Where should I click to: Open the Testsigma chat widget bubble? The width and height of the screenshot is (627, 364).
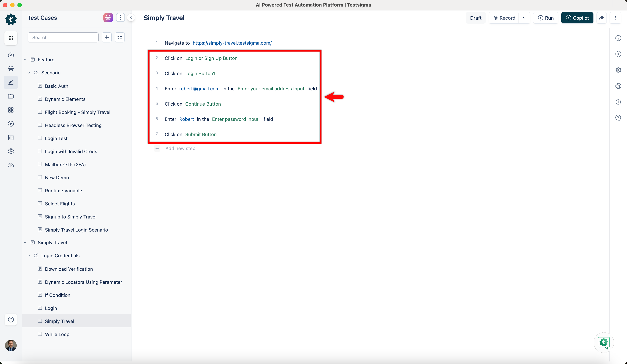coord(604,343)
